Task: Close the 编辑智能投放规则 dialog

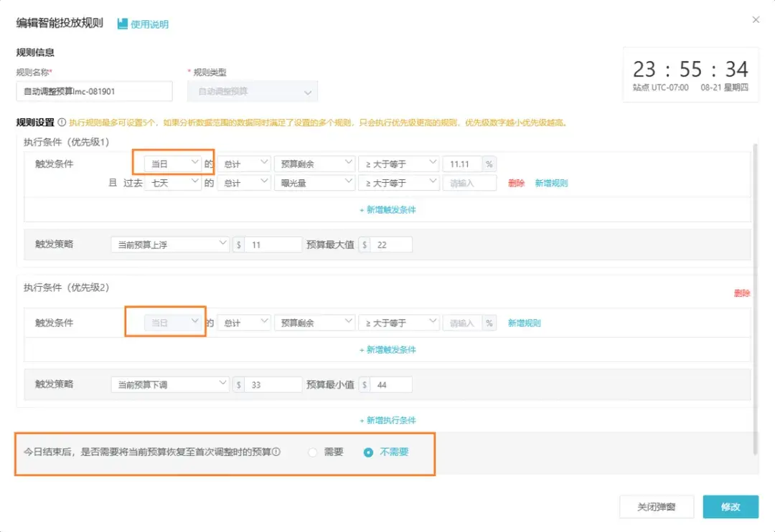Action: point(756,20)
